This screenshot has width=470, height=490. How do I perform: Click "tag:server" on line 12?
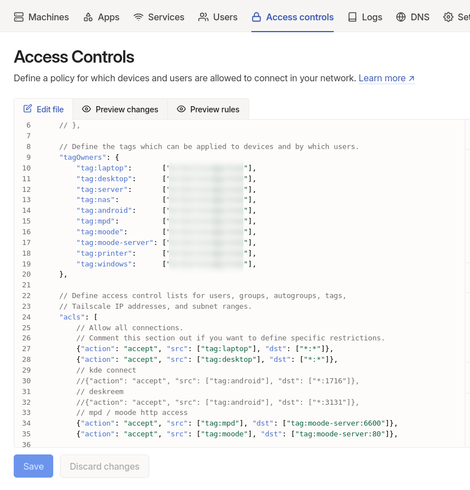point(102,189)
